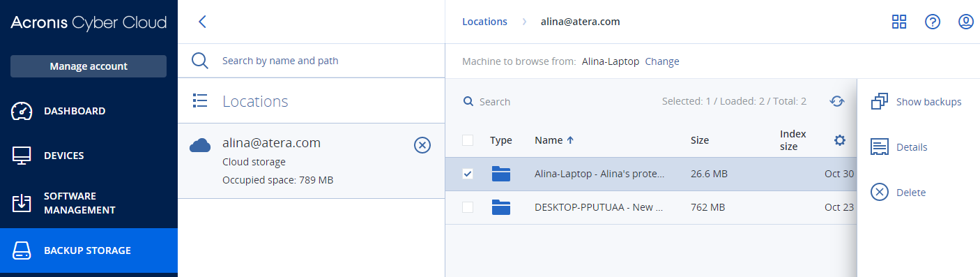Click the Software Management download icon

pos(22,203)
